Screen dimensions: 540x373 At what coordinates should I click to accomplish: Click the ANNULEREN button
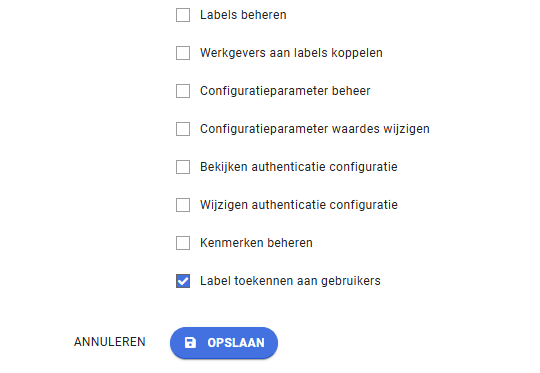(x=110, y=342)
